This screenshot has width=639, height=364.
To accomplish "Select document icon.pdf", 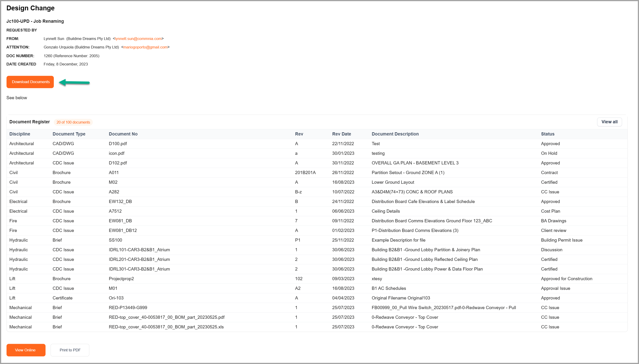I will (x=116, y=153).
